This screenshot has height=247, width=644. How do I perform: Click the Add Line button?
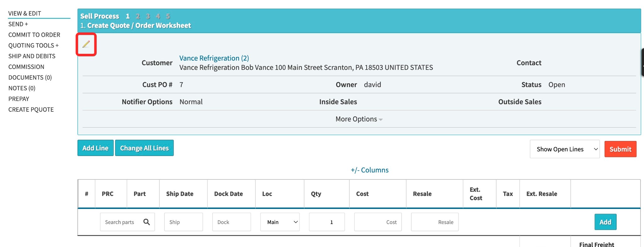(96, 148)
